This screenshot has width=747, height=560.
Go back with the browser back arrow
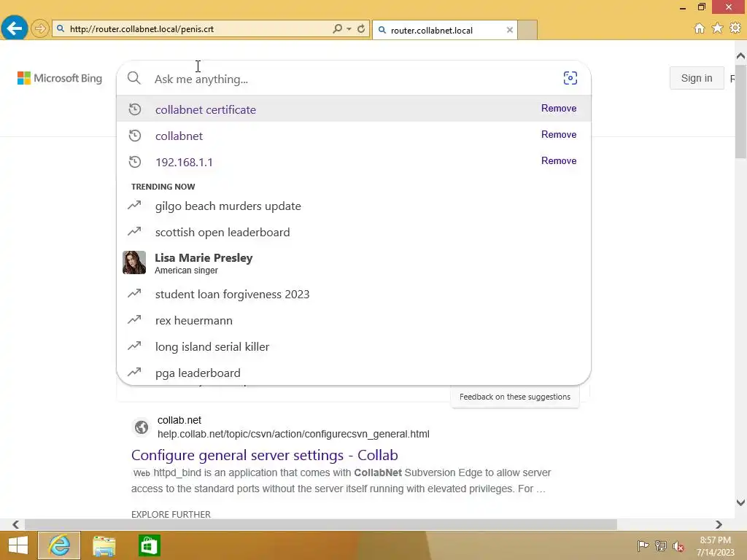[x=15, y=28]
